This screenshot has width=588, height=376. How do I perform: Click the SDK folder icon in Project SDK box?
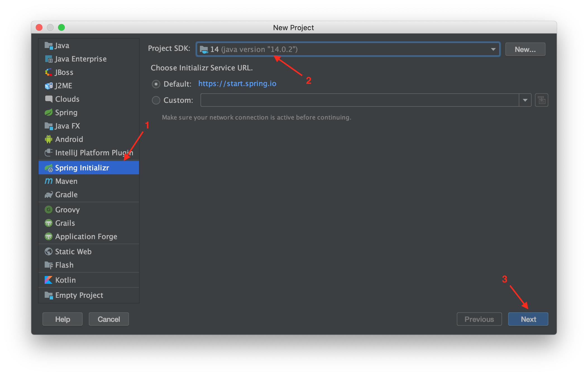[204, 49]
